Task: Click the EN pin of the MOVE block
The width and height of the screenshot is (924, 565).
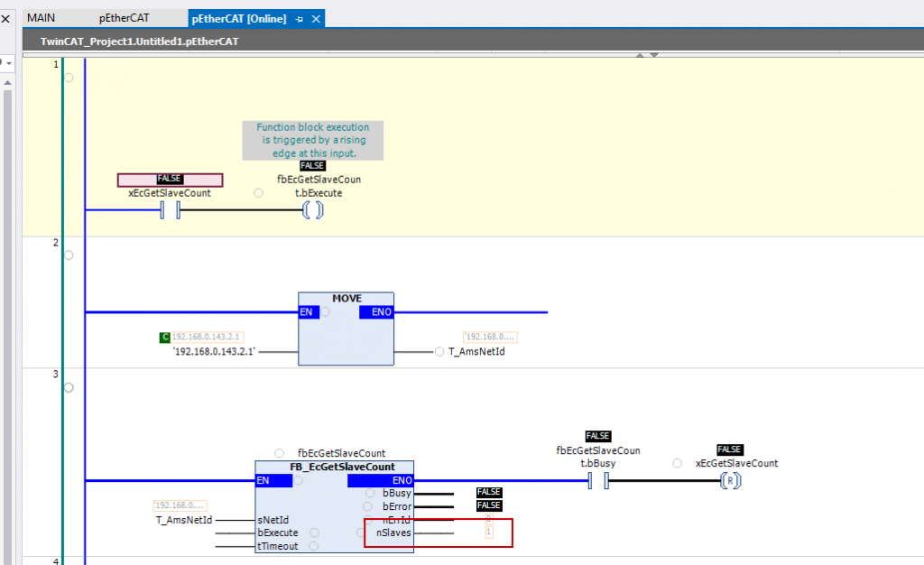Action: pos(307,312)
